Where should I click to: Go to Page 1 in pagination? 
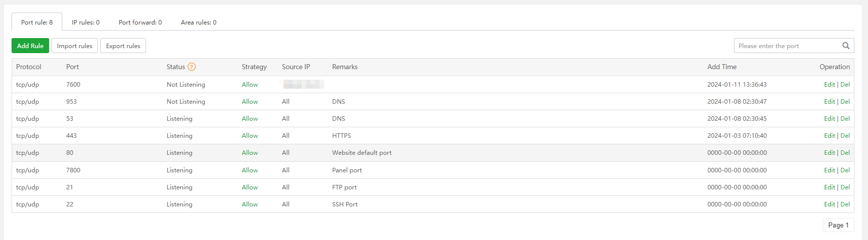[838, 225]
